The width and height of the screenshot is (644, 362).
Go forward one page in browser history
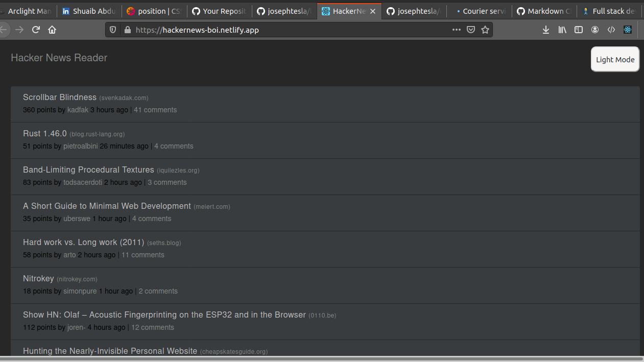(x=19, y=30)
